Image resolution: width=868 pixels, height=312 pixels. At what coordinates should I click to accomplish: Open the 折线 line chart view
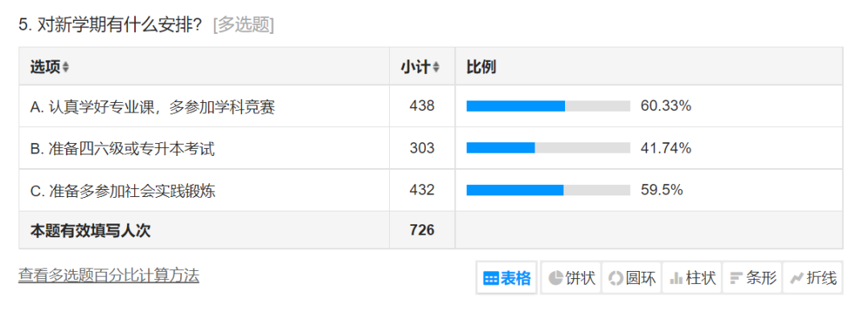pyautogui.click(x=813, y=277)
